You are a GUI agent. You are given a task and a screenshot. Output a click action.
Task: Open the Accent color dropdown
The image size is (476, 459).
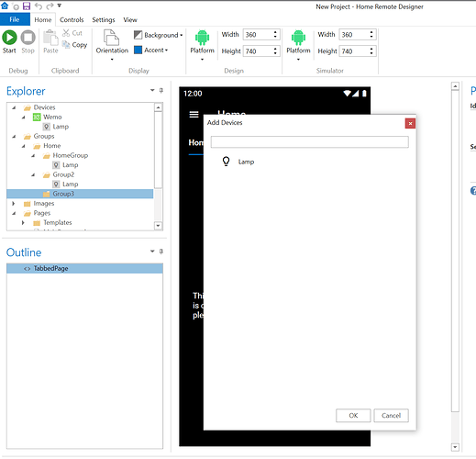pyautogui.click(x=151, y=50)
